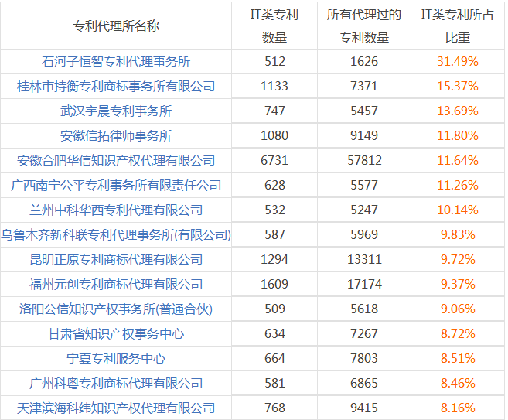Viewport: 508px width, 420px height.
Task: Open link 安徽信拓律师事务所
Action: pyautogui.click(x=116, y=135)
